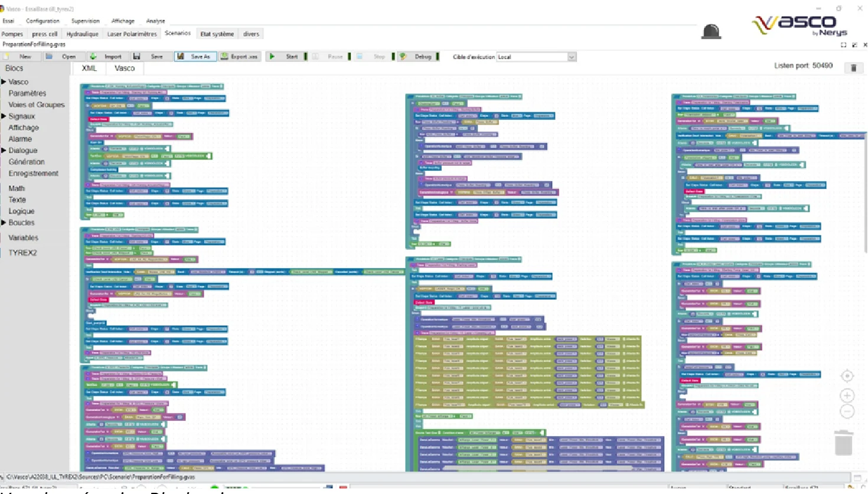Click the panel full-screen square icon
Screen dimensions: 868x494
point(843,45)
